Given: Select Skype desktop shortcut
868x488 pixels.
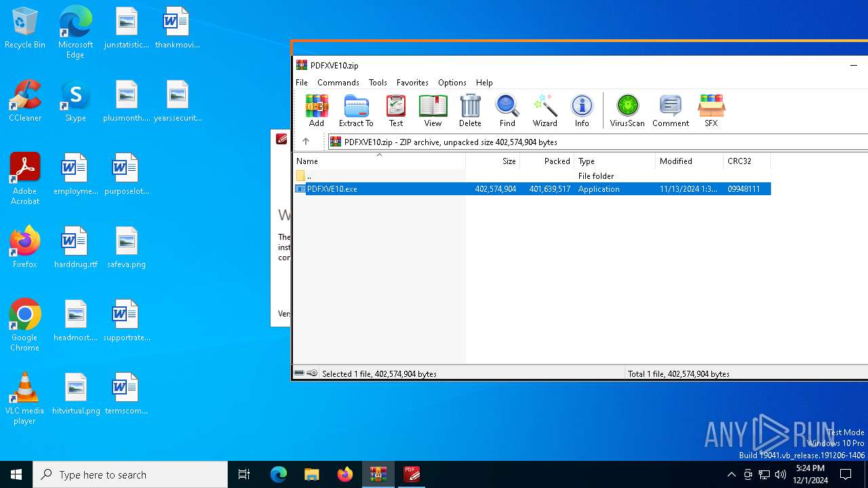Looking at the screenshot, I should tap(75, 102).
